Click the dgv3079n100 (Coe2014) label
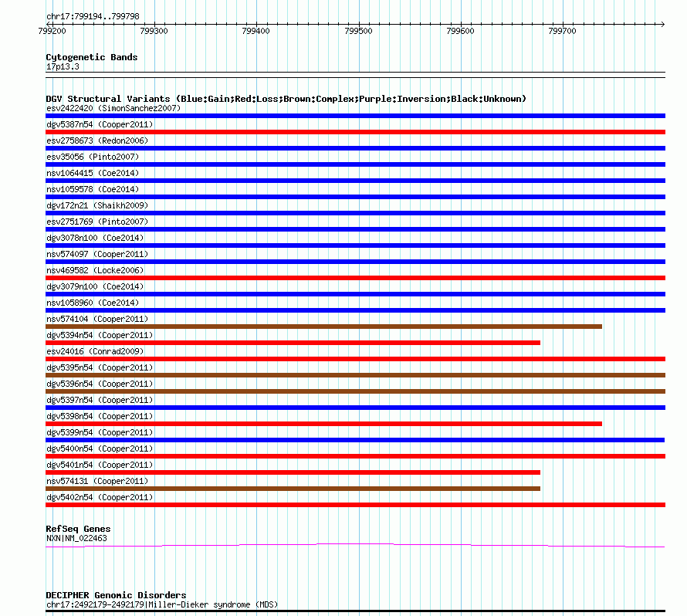 point(95,286)
